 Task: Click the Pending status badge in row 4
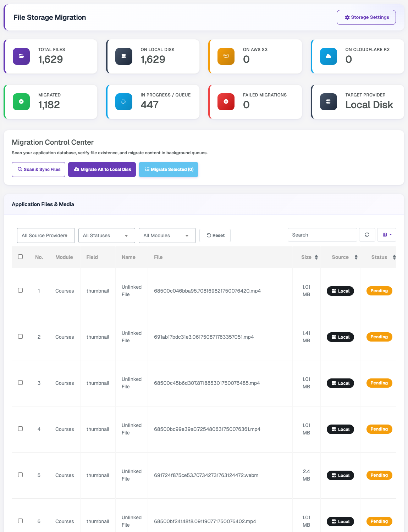379,429
